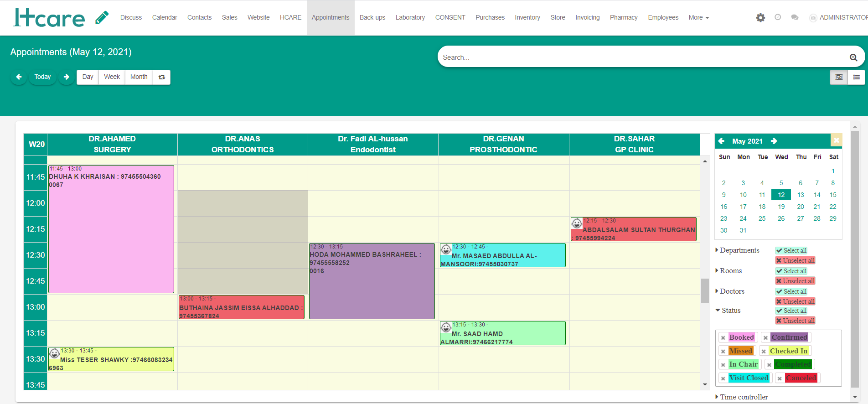The width and height of the screenshot is (868, 404).
Task: Go to next day with right arrow
Action: point(67,77)
